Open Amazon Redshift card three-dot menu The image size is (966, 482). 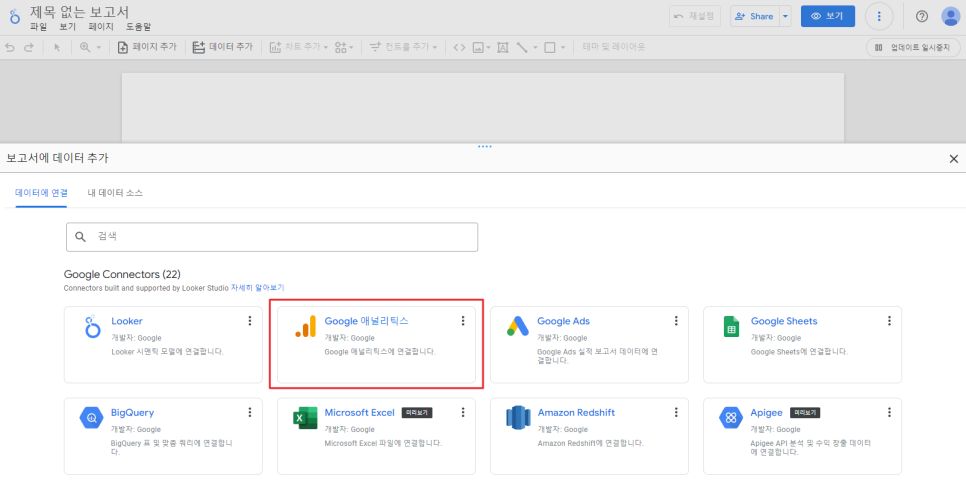[676, 412]
